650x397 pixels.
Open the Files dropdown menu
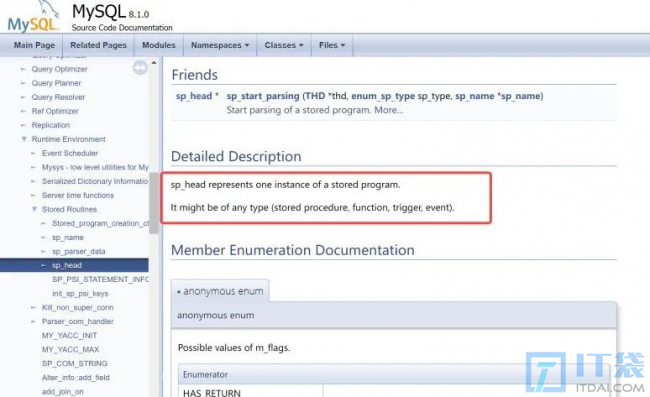[x=332, y=45]
